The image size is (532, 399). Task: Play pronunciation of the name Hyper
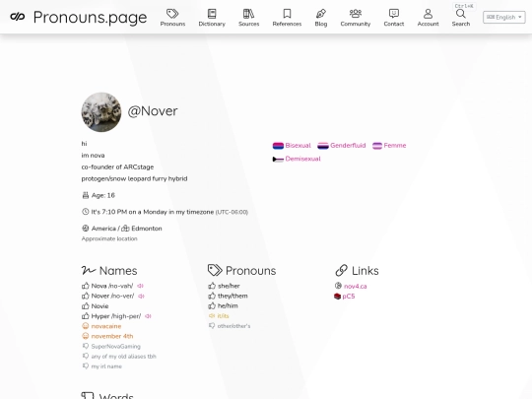[148, 316]
